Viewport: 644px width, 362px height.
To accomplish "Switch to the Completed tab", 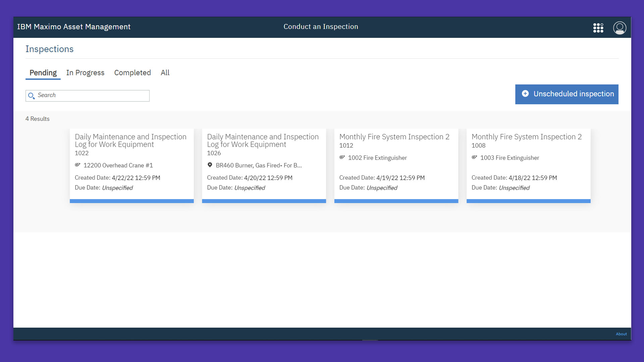I will 132,73.
